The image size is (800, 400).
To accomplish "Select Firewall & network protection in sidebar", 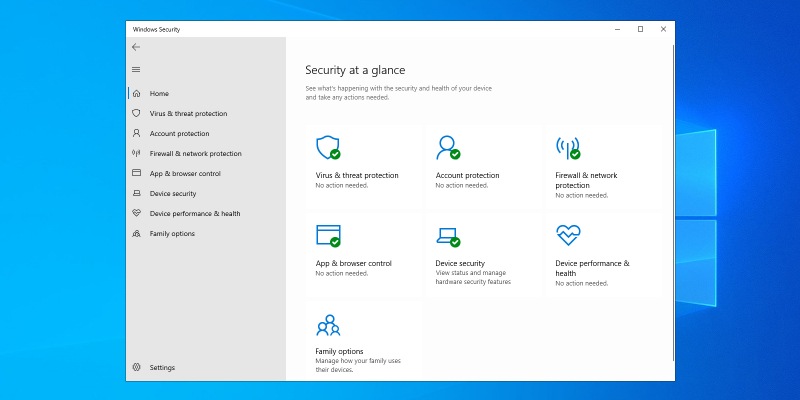I will 195,153.
